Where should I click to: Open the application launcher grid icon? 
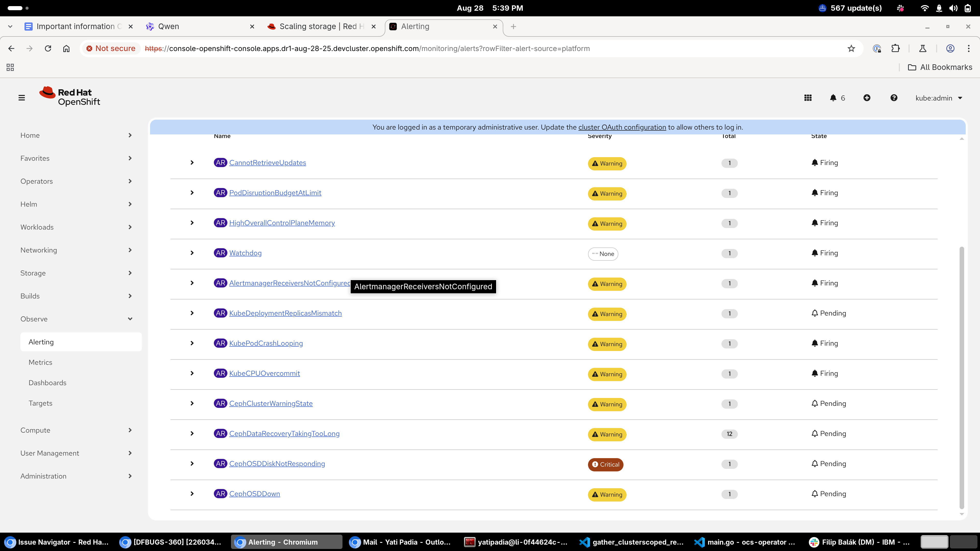(x=808, y=98)
